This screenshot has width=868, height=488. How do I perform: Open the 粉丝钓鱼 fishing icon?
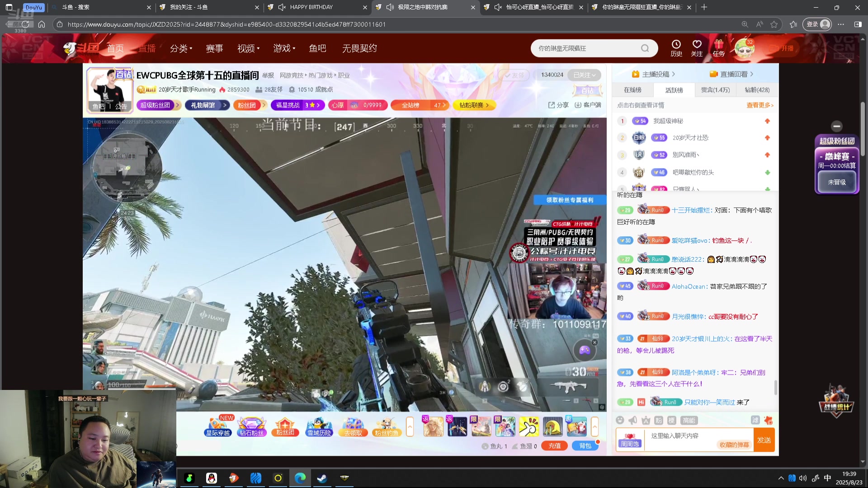[387, 426]
